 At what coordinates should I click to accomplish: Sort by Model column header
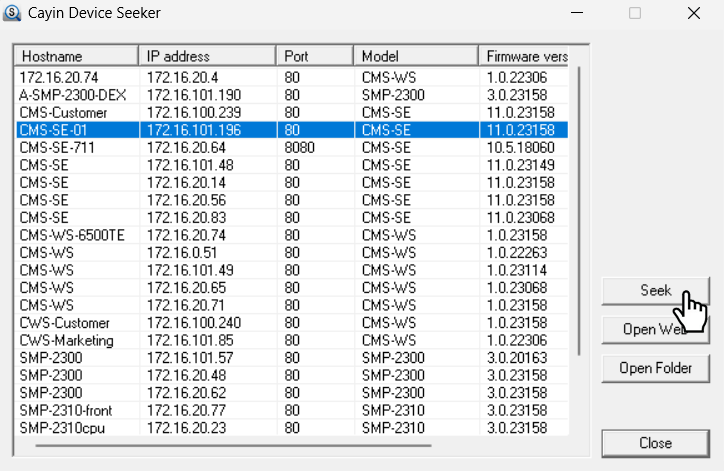pyautogui.click(x=416, y=56)
